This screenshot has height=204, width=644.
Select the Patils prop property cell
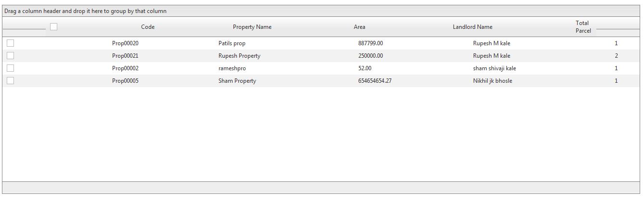[x=232, y=43]
